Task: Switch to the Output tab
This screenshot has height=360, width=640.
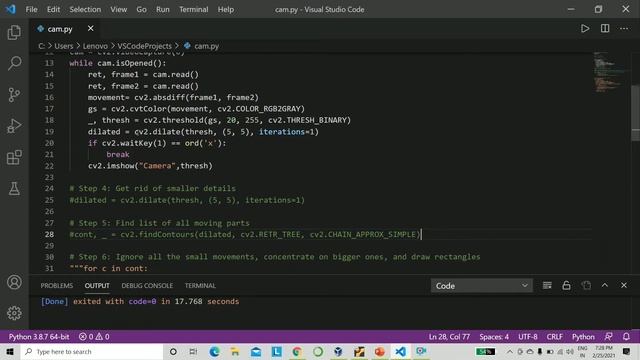Action: click(x=97, y=286)
